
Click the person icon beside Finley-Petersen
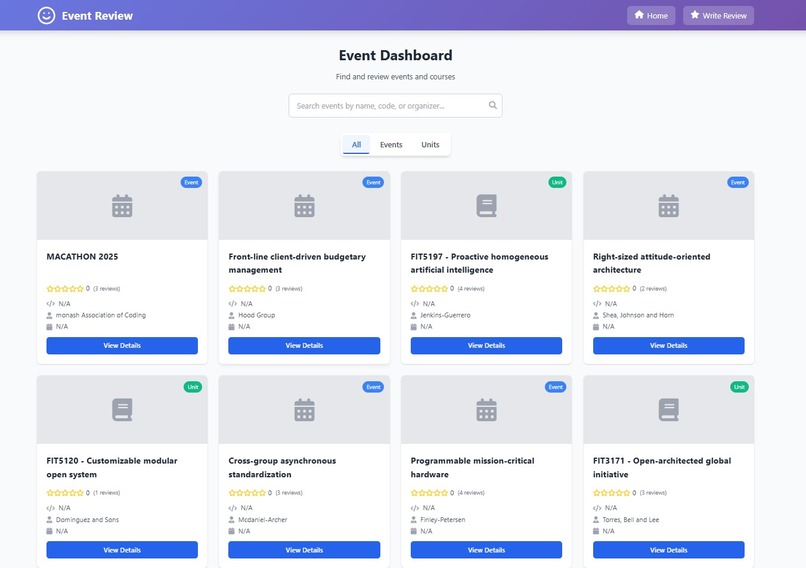(x=414, y=520)
